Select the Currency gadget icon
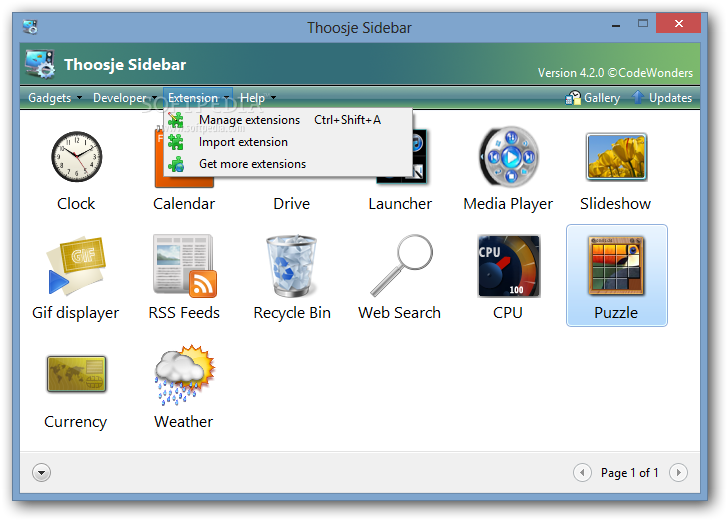Viewport: 728px width, 521px height. pyautogui.click(x=77, y=374)
